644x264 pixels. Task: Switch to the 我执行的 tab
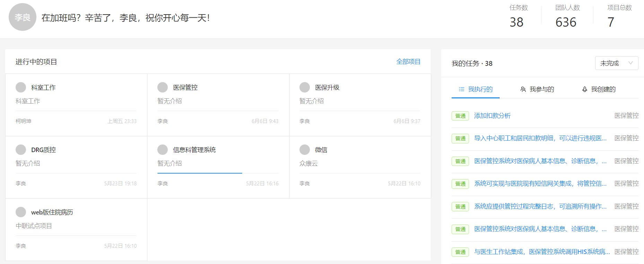tap(476, 89)
